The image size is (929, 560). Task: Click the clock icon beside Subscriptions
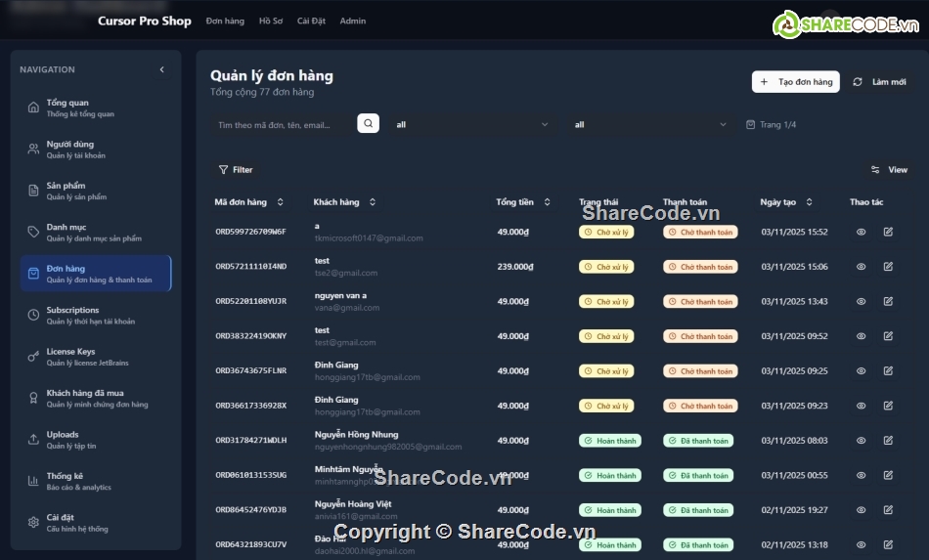click(34, 315)
